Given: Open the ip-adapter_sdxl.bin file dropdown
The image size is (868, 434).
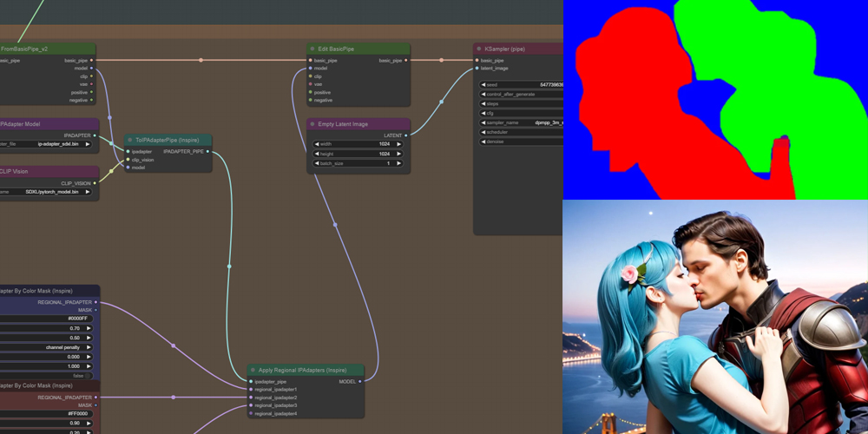Looking at the screenshot, I should point(46,144).
